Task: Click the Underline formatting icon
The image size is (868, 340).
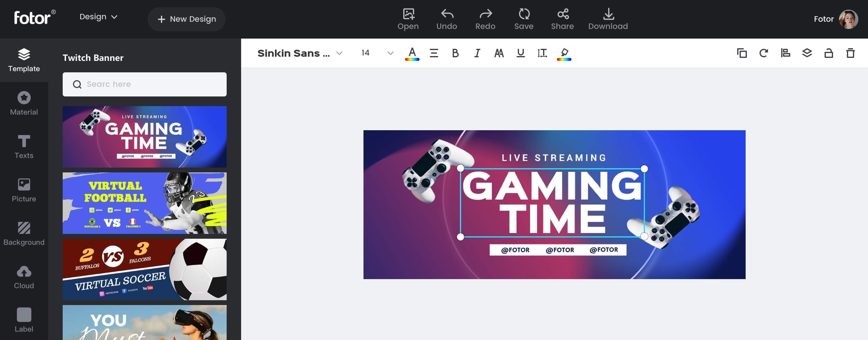Action: (520, 53)
